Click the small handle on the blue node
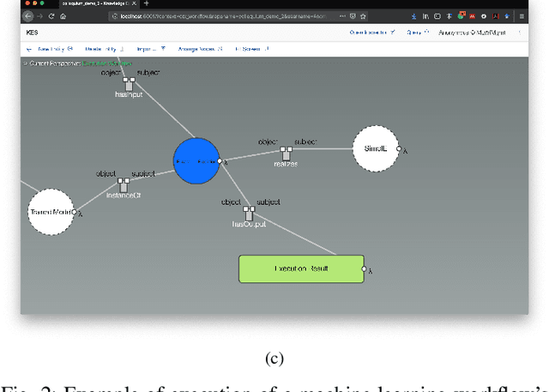Image resolution: width=549 pixels, height=392 pixels. [x=220, y=160]
